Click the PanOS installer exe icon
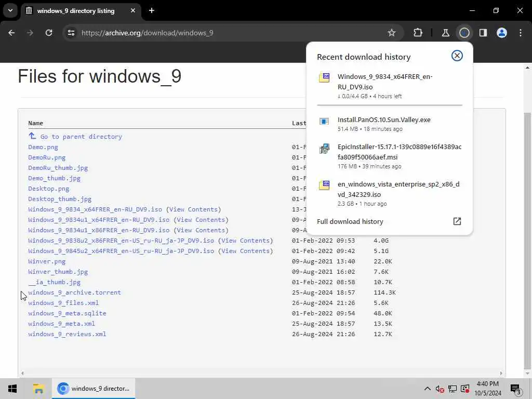Image resolution: width=532 pixels, height=399 pixels. [324, 121]
